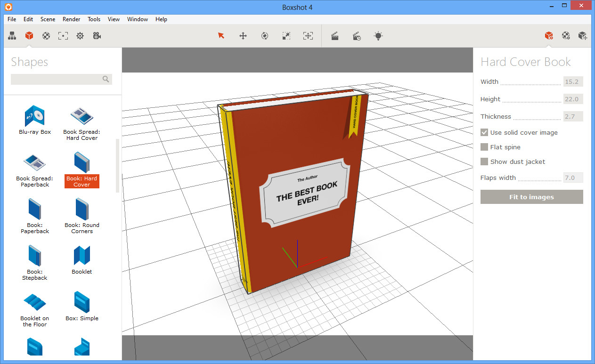The height and width of the screenshot is (364, 595).
Task: Check Show dust jacket option
Action: click(x=484, y=162)
